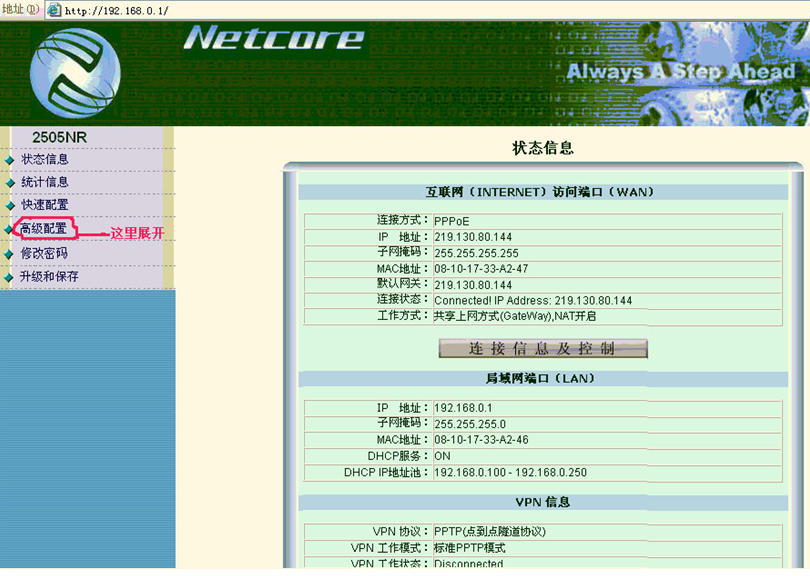Click the Connected! IP Address status text
This screenshot has width=810, height=576.
(x=533, y=301)
